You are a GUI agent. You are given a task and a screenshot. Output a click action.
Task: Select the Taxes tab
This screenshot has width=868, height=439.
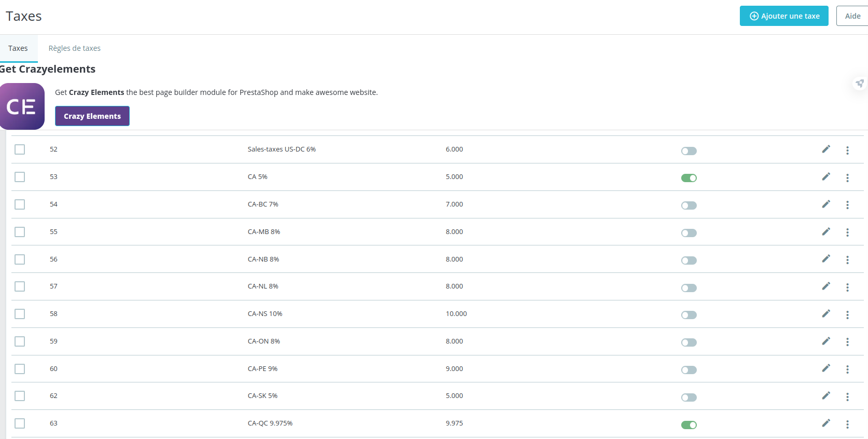pos(18,48)
